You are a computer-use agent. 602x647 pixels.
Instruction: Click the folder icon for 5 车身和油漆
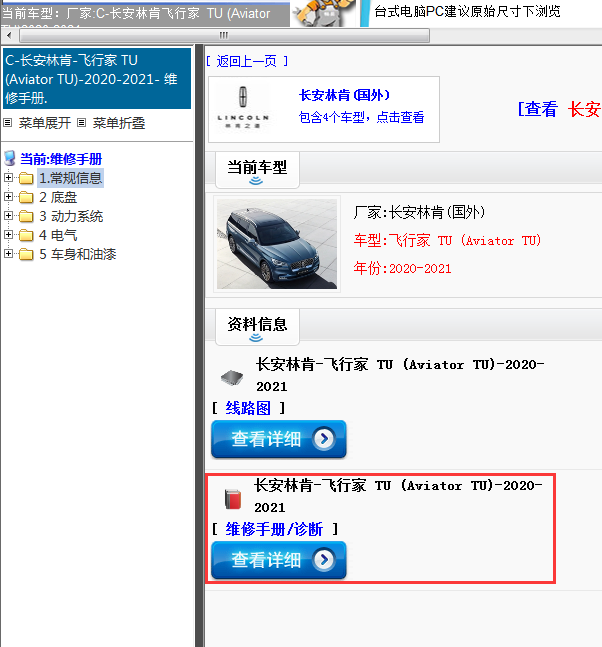26,254
